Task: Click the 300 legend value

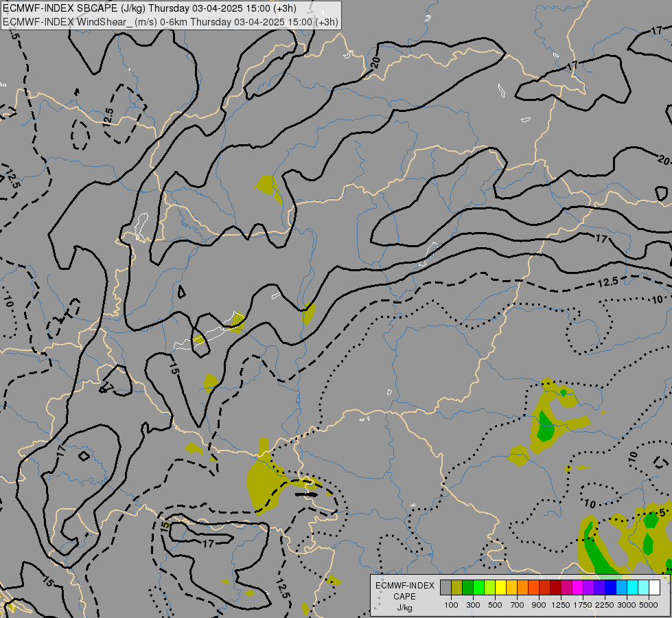Action: pos(473,605)
